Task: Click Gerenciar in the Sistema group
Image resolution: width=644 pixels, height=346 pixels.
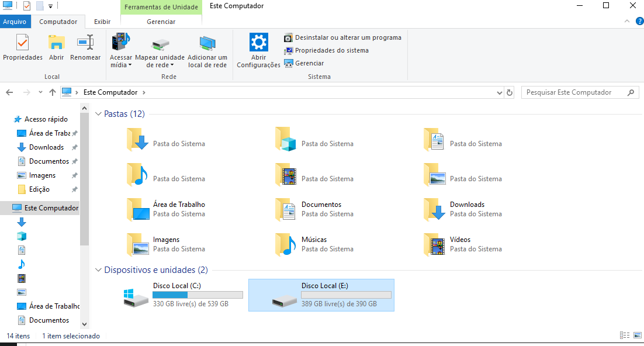Action: pyautogui.click(x=304, y=63)
